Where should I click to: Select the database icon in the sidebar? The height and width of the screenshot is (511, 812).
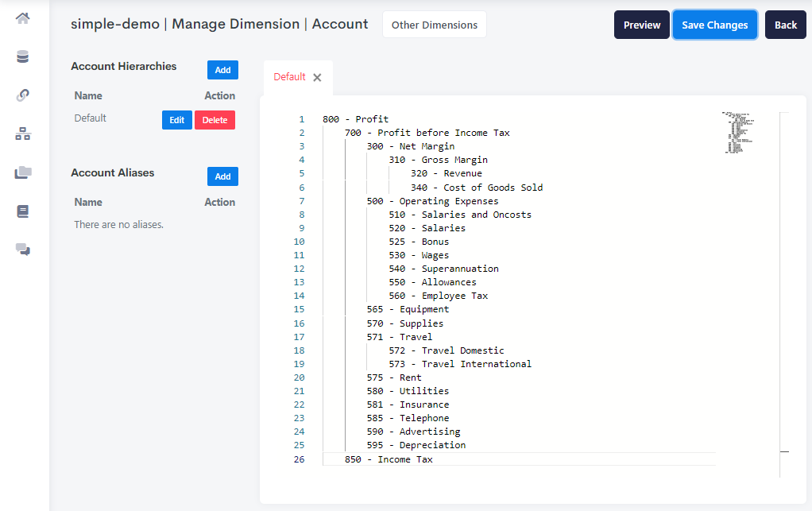point(23,56)
